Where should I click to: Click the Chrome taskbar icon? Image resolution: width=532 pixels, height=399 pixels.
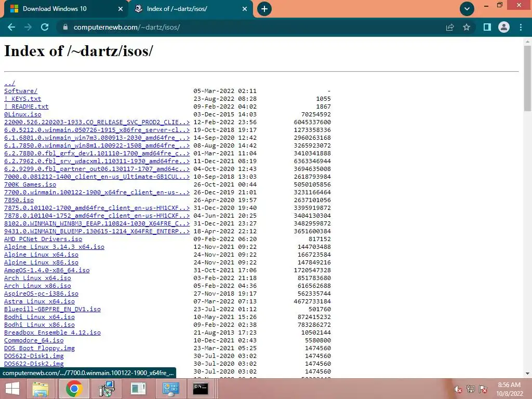pos(74,389)
